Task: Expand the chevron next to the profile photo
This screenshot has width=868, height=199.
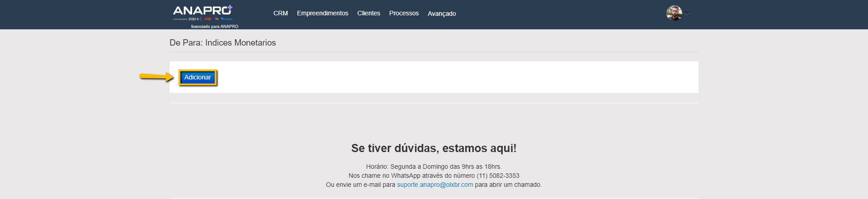Action: coord(687,13)
